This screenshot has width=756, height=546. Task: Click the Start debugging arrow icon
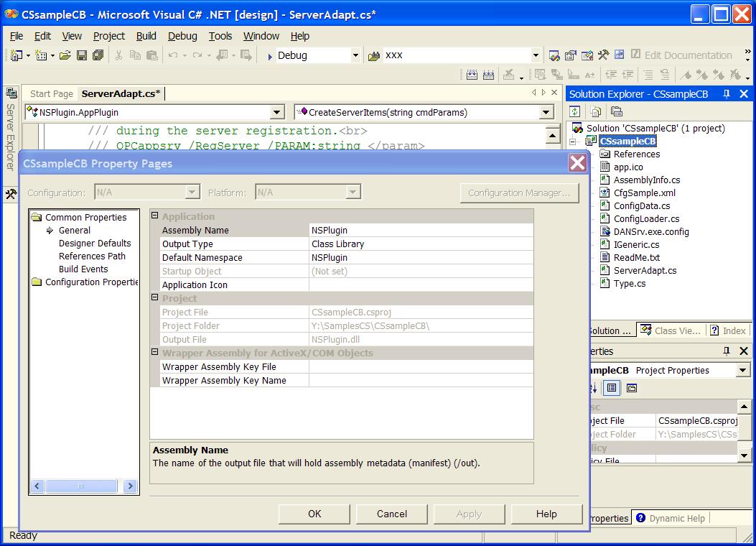point(270,56)
